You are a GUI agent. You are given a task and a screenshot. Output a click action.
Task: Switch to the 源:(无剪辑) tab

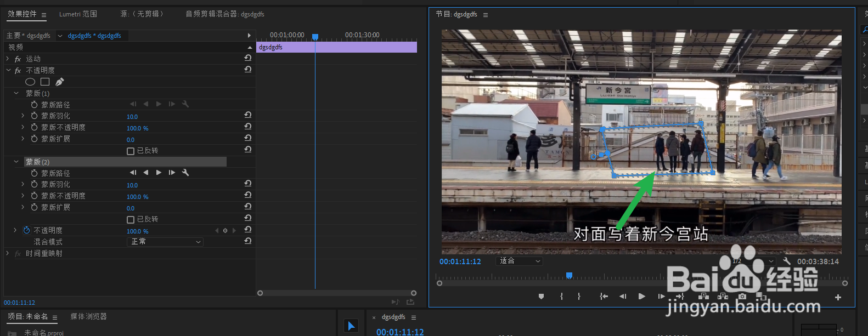tap(142, 14)
